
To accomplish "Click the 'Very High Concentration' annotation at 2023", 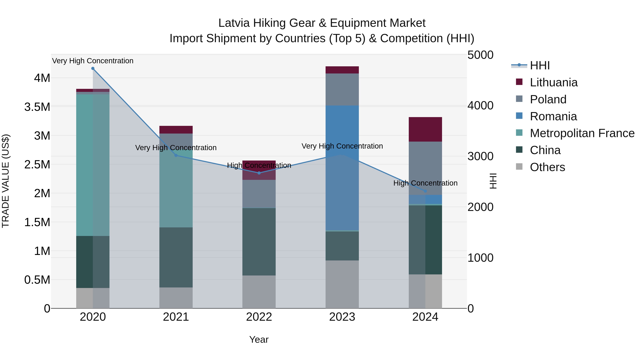I will tap(342, 146).
